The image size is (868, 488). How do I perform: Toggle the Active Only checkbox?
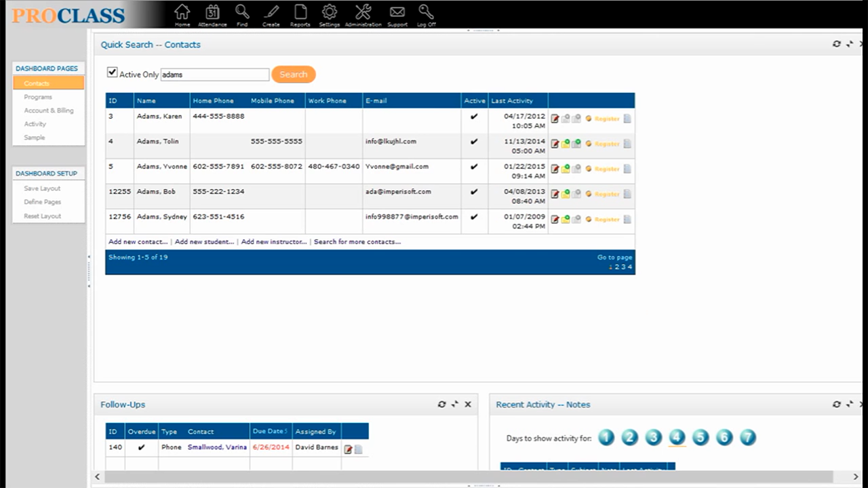(x=113, y=73)
